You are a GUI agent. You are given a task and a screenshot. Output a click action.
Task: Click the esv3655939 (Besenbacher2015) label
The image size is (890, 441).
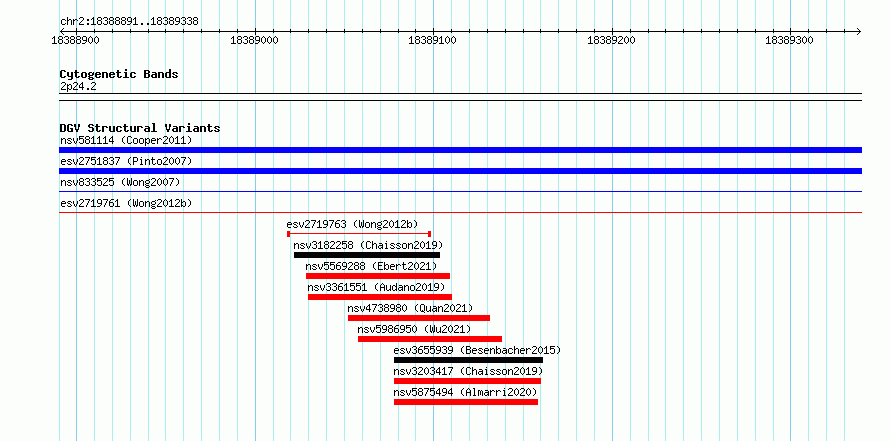[477, 350]
